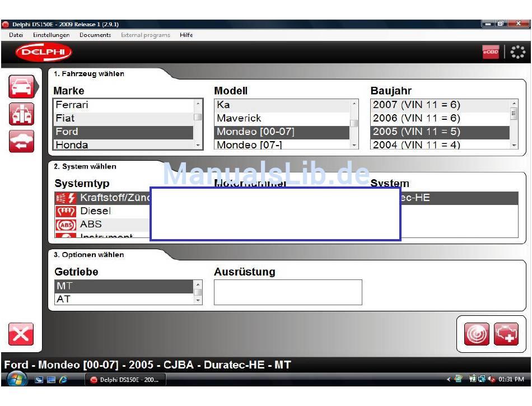Click the taskbar clock 01:31 PM
The height and width of the screenshot is (406, 532).
coord(511,379)
